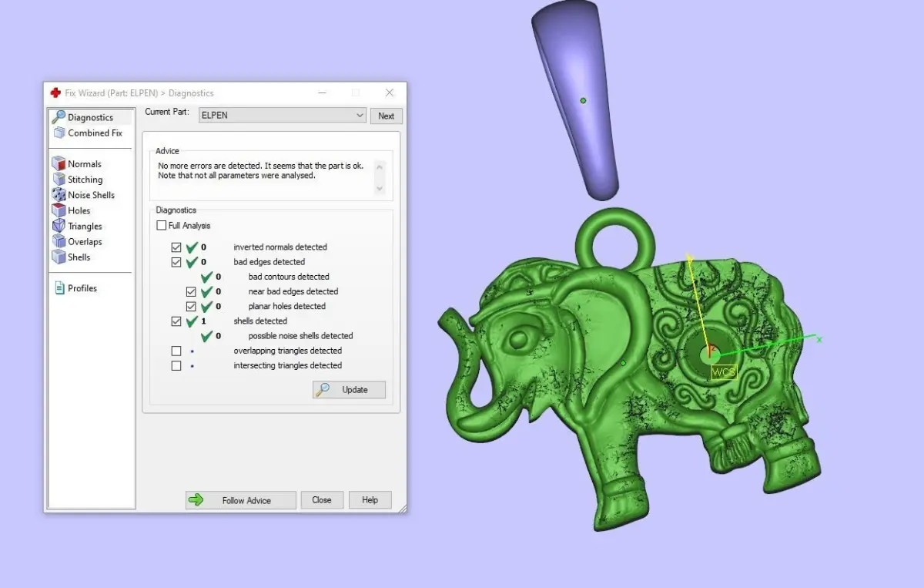Open the Overlaps page label
924x588 pixels.
[85, 241]
